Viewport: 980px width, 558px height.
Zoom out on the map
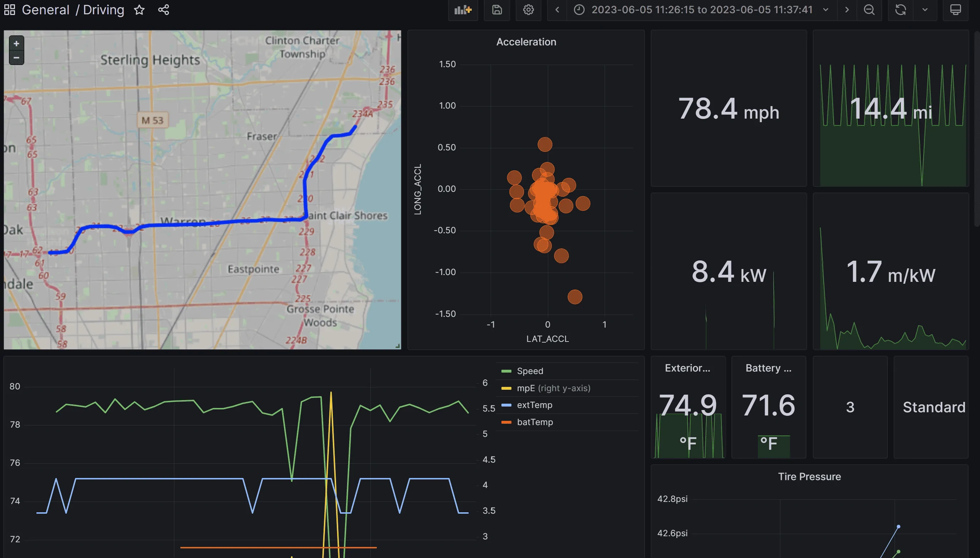click(16, 58)
